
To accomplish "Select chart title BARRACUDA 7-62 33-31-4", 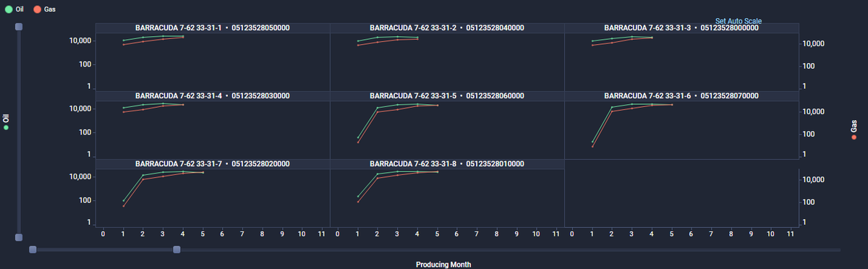I will pos(213,95).
